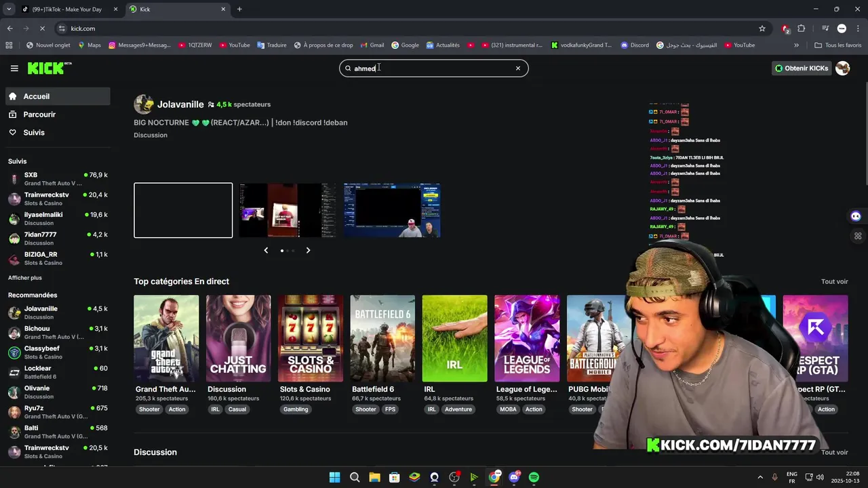Show hidden system tray icons
Image resolution: width=868 pixels, height=488 pixels.
coord(759,477)
